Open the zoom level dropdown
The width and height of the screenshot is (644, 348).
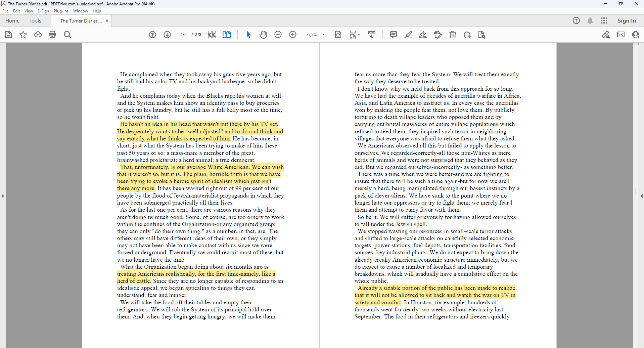324,35
